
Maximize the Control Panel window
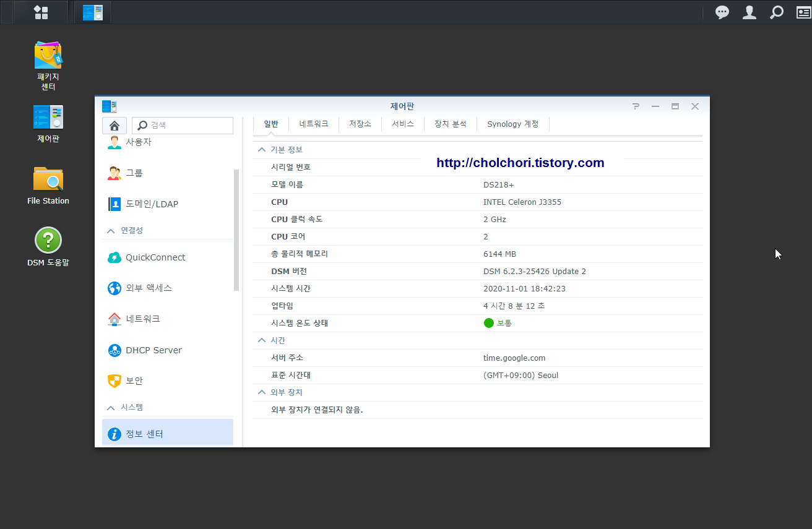675,106
